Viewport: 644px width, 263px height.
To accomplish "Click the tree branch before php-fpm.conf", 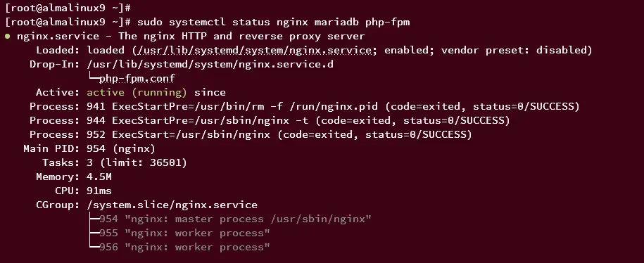I will [94, 77].
